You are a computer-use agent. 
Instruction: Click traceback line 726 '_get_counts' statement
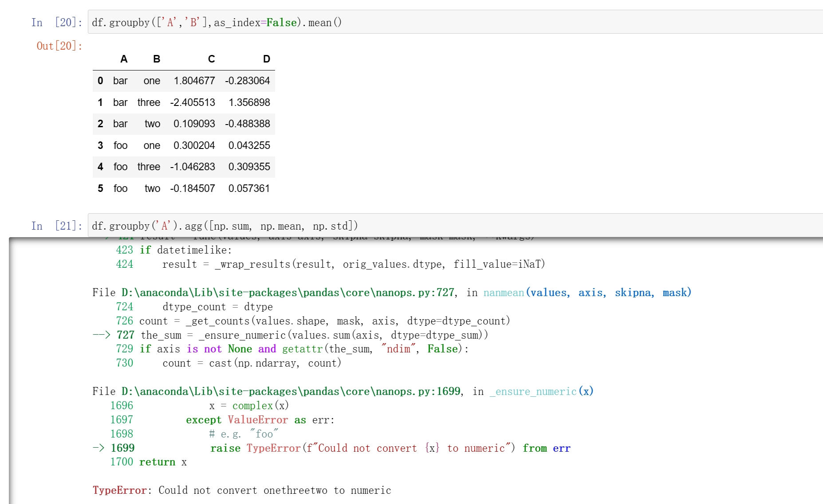tap(325, 321)
